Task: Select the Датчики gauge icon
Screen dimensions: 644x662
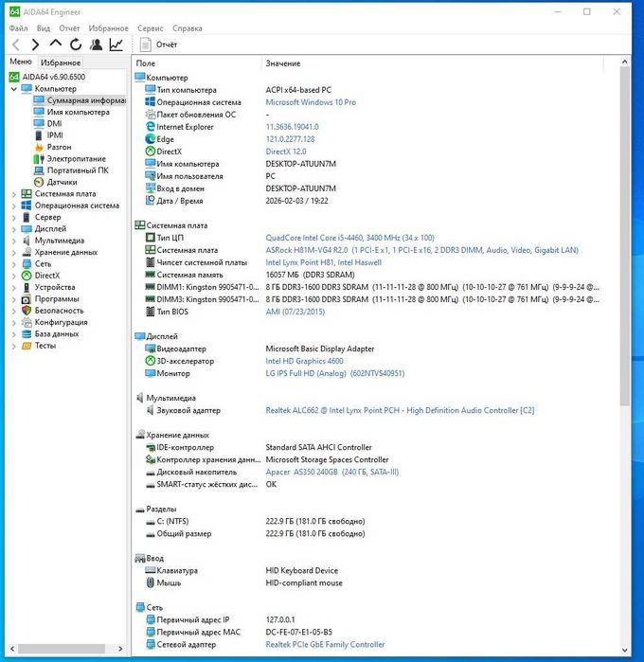Action: tap(39, 182)
